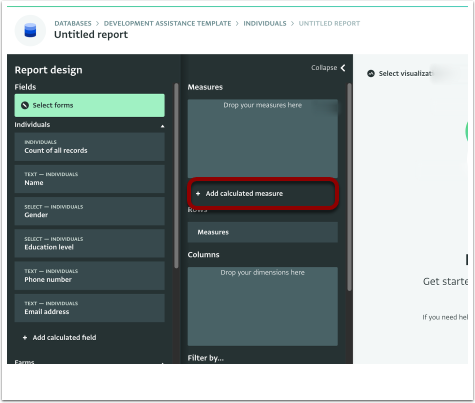475x403 pixels.
Task: Click the icon inside Select forms button
Action: [x=25, y=105]
